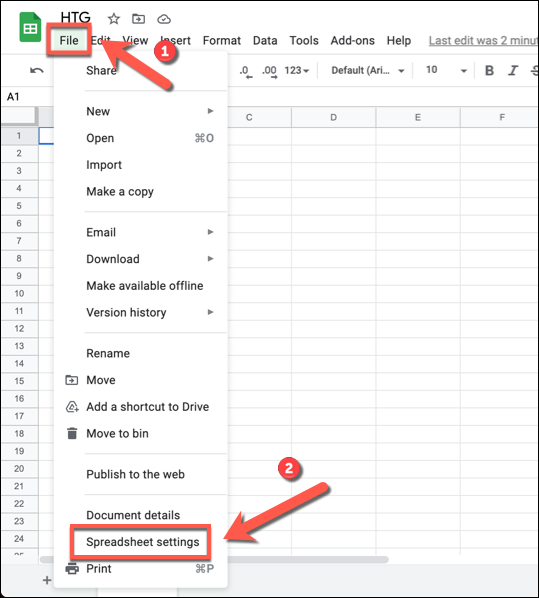539x598 pixels.
Task: Open the last edit history link
Action: 483,40
